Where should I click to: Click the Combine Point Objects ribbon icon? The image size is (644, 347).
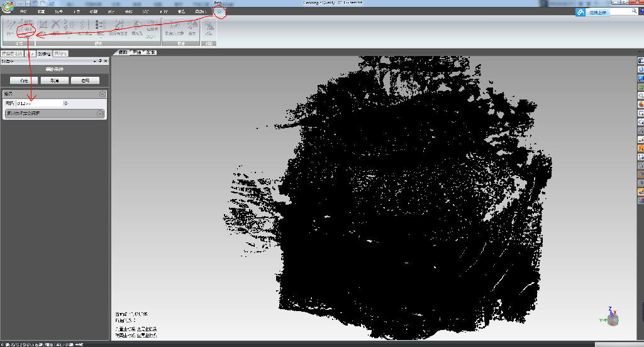click(x=175, y=27)
